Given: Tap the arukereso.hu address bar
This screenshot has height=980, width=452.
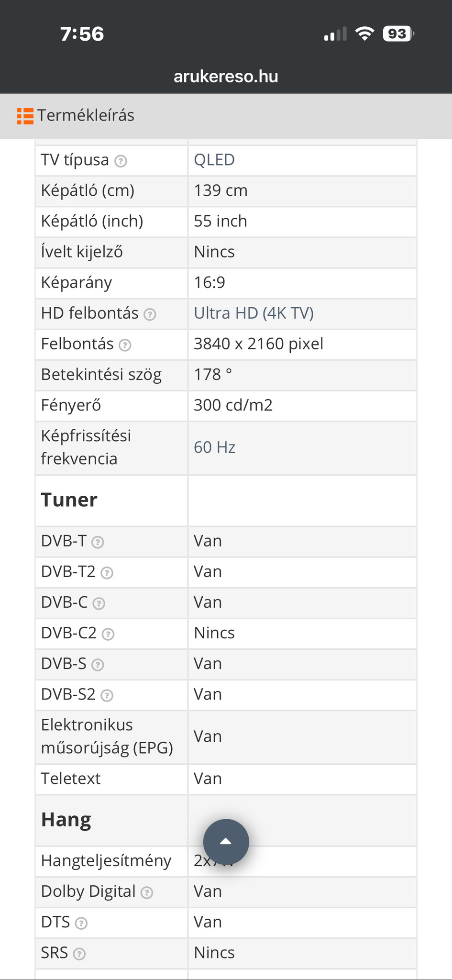Looking at the screenshot, I should pos(226,77).
